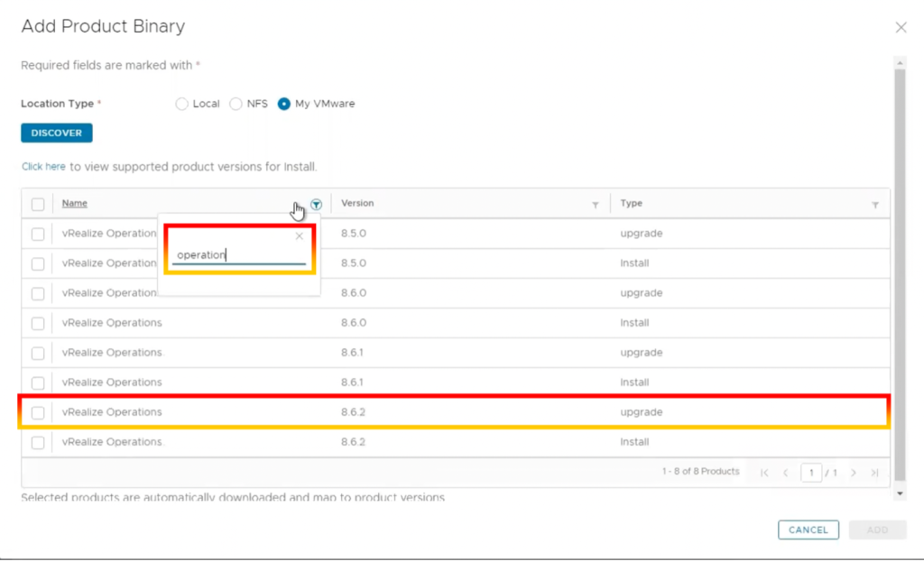Check the 8.6.2 upgrade row checkbox
The image size is (924, 562).
point(38,412)
